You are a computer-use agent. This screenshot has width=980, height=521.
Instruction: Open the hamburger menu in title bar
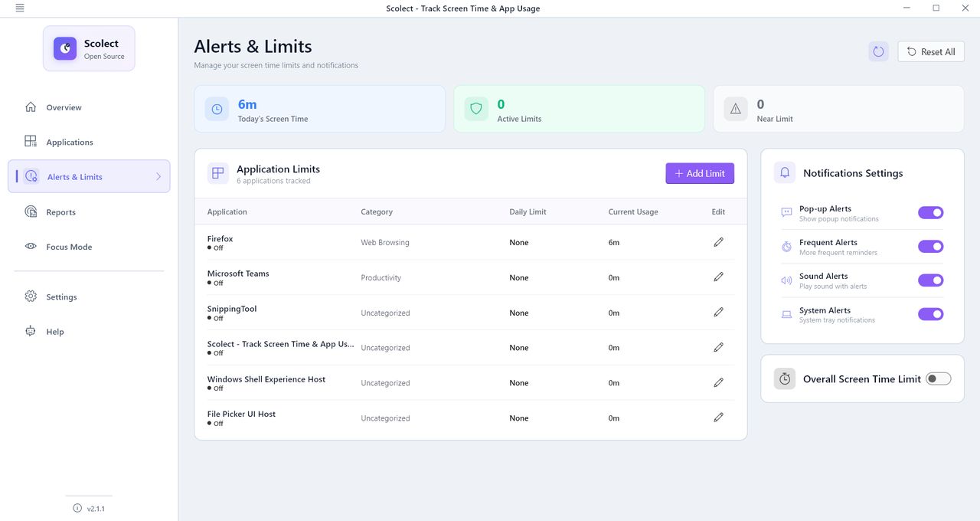(19, 8)
